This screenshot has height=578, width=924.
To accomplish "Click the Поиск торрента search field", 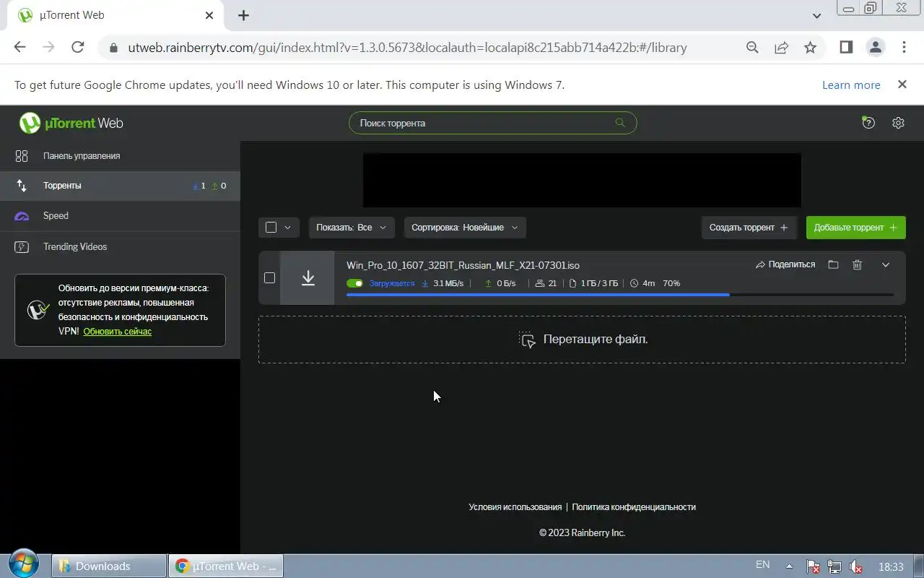I will [492, 123].
